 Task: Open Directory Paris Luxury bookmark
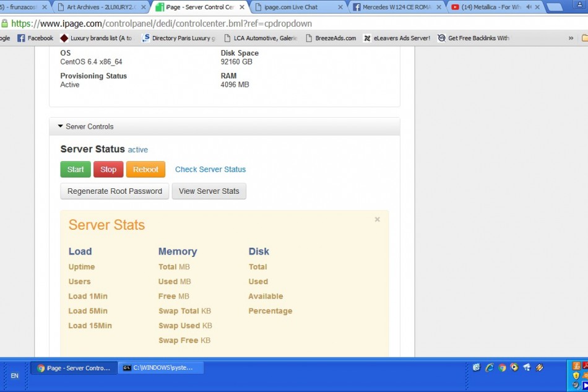(x=179, y=38)
